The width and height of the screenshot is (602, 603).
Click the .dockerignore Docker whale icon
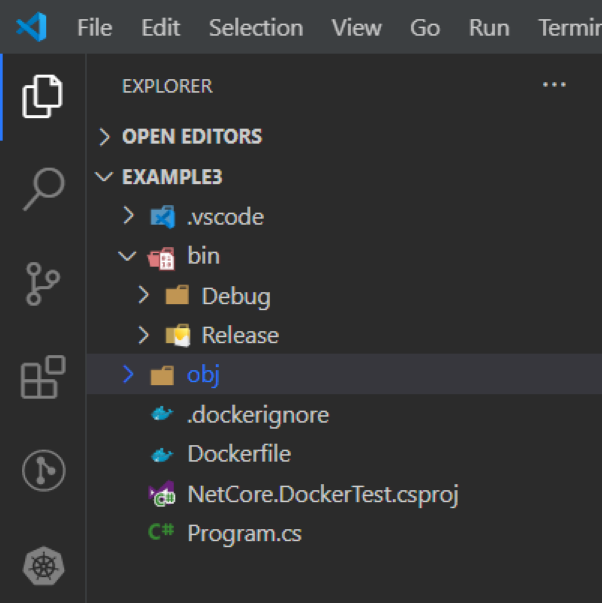162,414
